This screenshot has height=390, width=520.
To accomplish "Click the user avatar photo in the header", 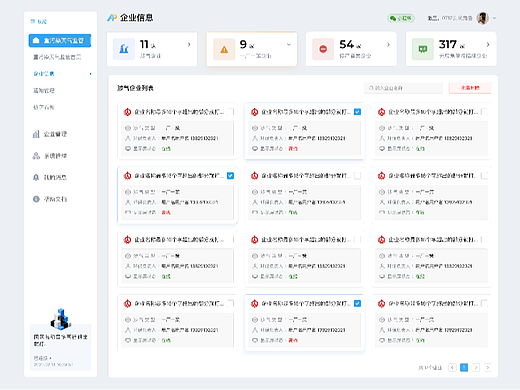I will pyautogui.click(x=482, y=18).
